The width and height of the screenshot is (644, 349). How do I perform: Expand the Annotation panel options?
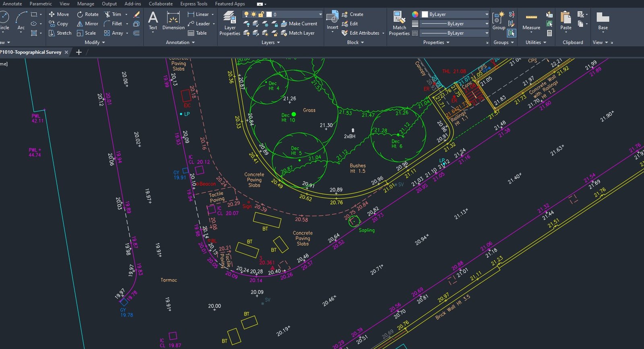(x=180, y=42)
